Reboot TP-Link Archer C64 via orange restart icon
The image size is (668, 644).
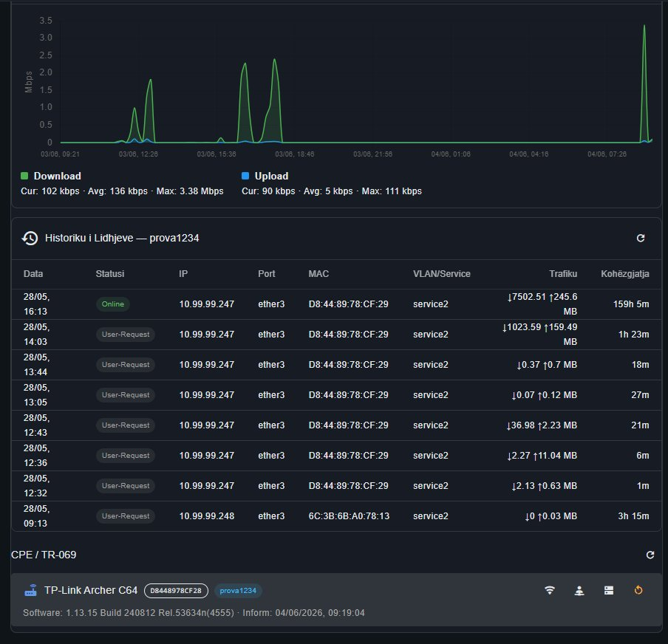[638, 590]
